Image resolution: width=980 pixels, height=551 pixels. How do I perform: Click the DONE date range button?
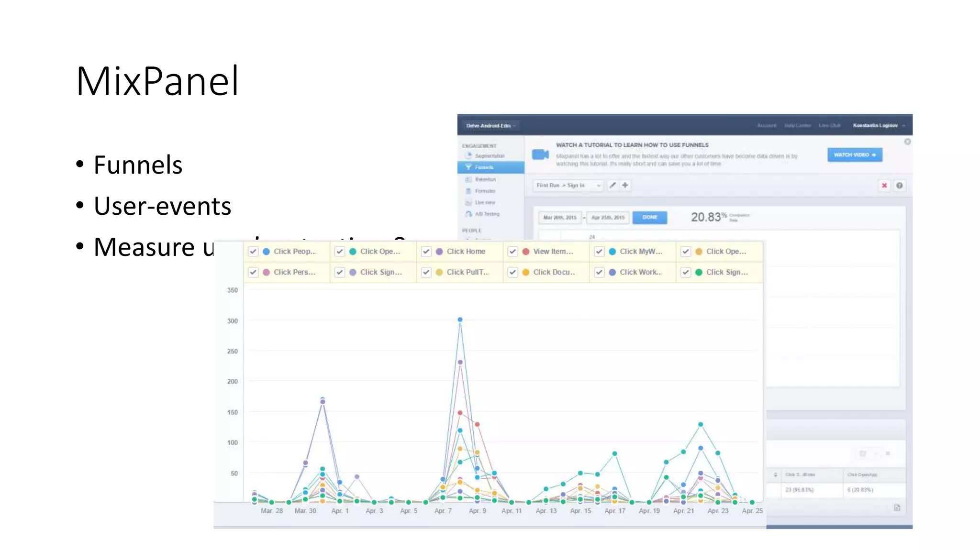coord(649,217)
